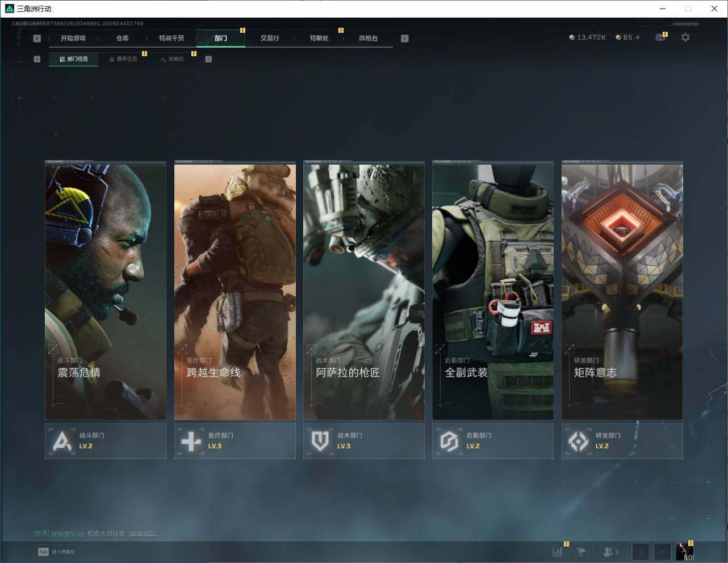
Task: Open the 震荡危情 combat department card
Action: tap(106, 291)
